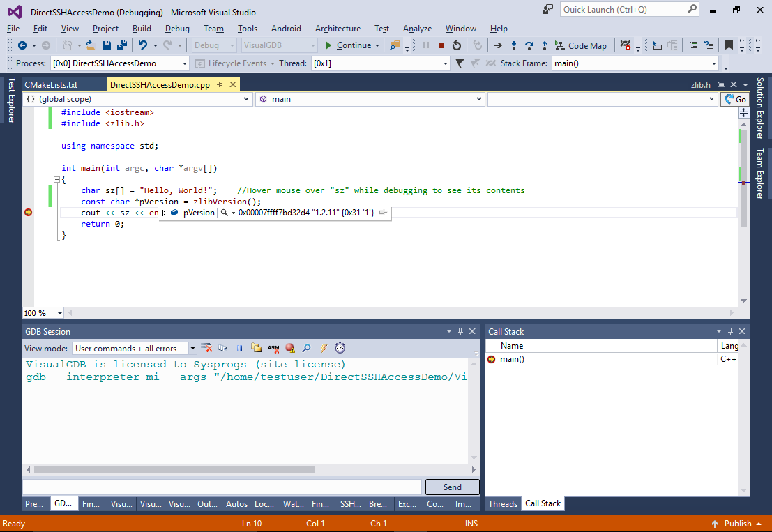Click the Step Into arrow icon
Image resolution: width=772 pixels, height=532 pixels.
click(514, 45)
